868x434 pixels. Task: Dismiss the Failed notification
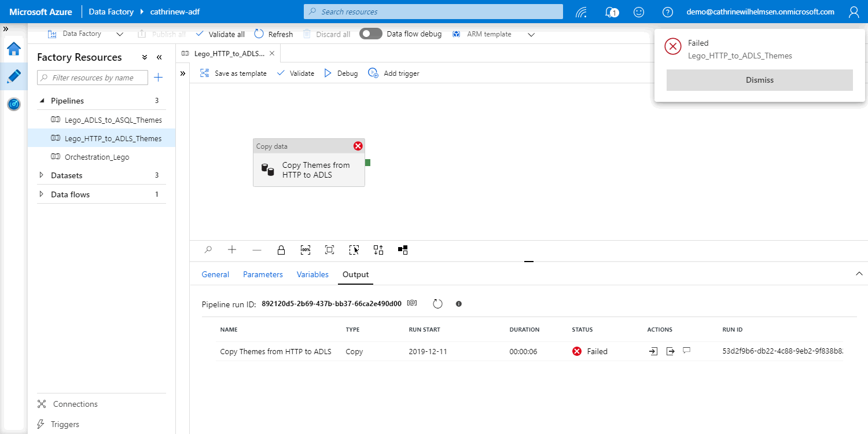759,80
